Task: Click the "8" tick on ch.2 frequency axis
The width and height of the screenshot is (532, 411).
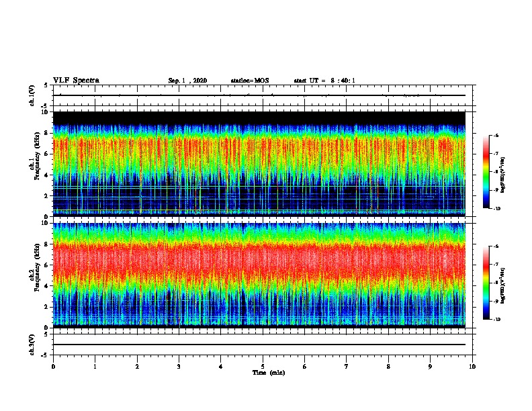Action: [x=47, y=244]
